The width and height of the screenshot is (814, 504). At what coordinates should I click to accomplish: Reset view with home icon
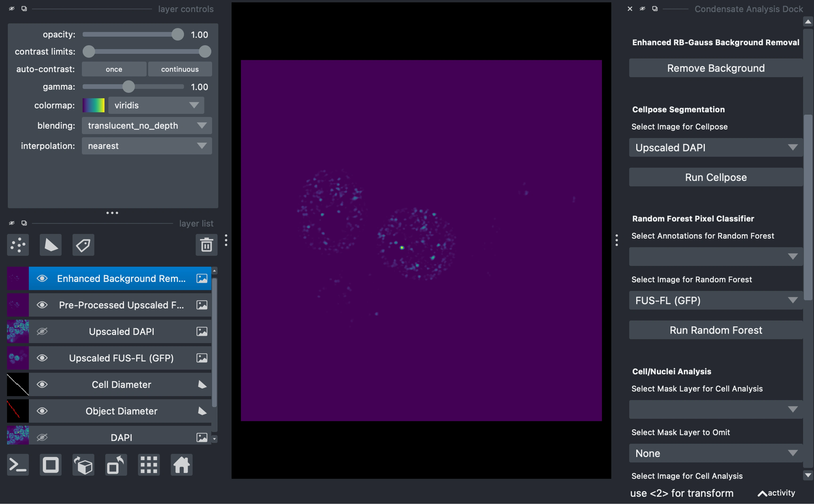pos(181,464)
